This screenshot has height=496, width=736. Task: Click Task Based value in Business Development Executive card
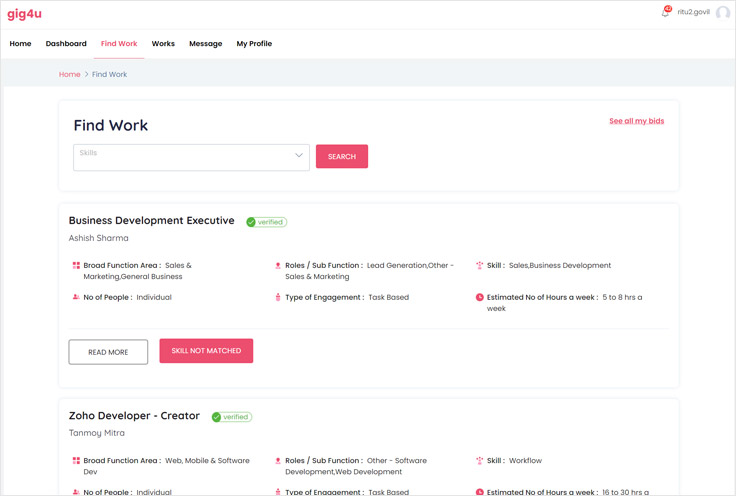tap(389, 297)
